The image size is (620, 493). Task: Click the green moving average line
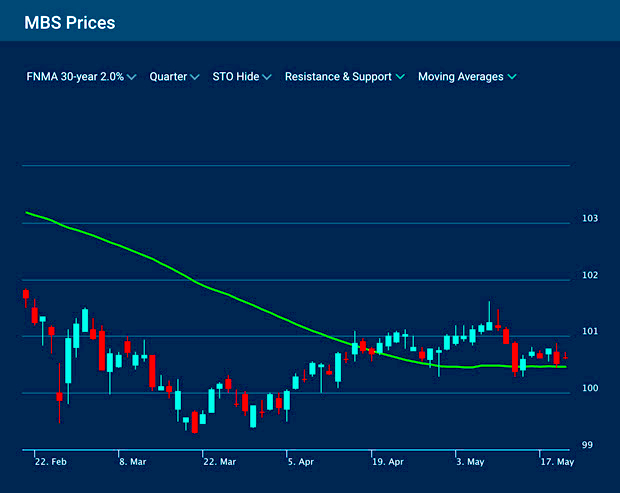click(x=200, y=284)
